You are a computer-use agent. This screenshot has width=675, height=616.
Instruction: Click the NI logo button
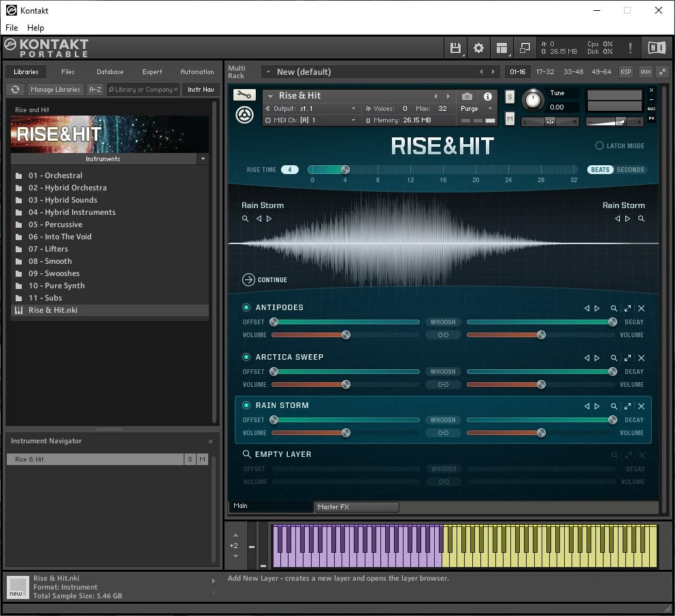657,48
